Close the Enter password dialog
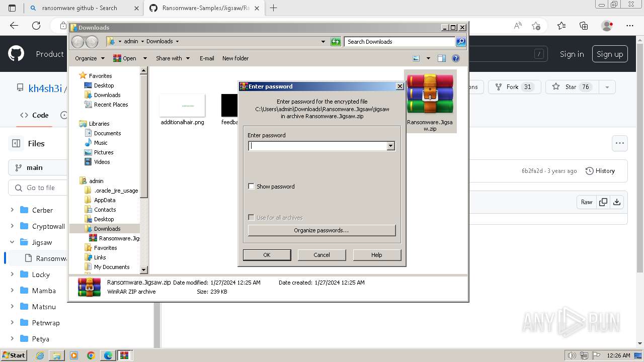This screenshot has width=644, height=362. click(x=399, y=86)
